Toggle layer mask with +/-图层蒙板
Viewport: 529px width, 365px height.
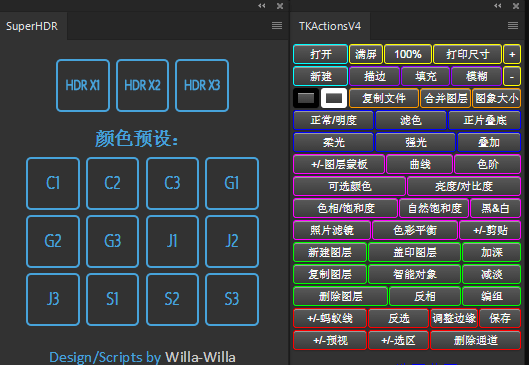(339, 164)
